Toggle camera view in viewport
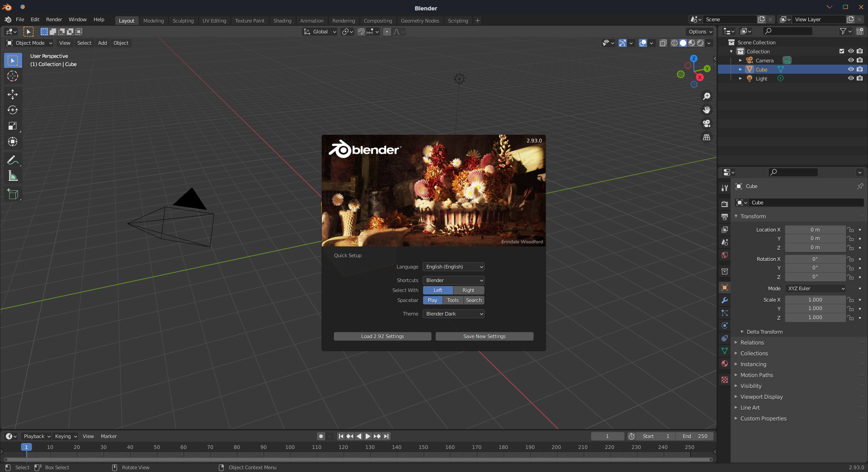Viewport: 868px width, 472px height. 707,123
